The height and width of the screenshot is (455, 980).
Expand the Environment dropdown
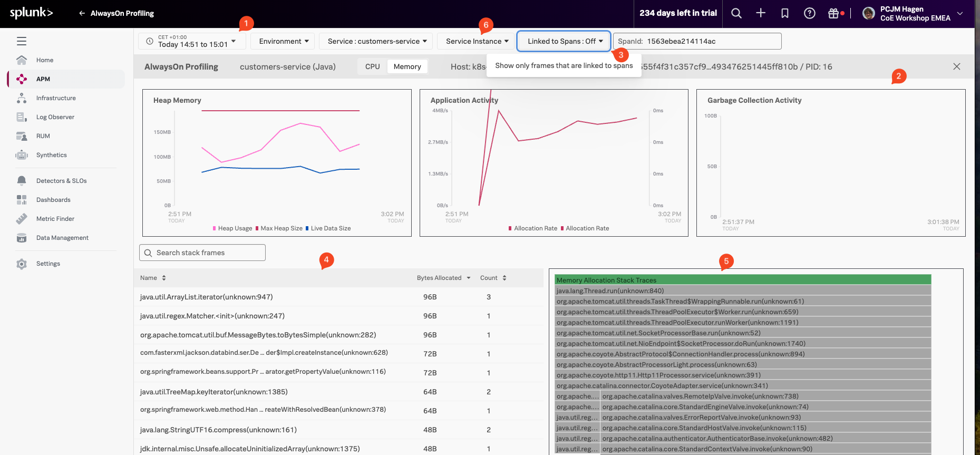[x=283, y=41]
